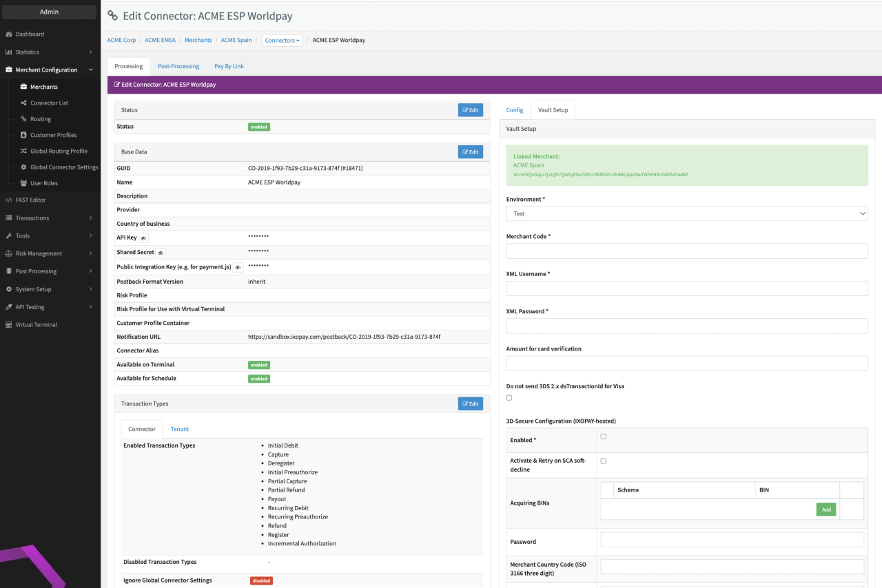Click Edit button in the Base Data panel
Screen dimensions: 882x588
[470, 152]
